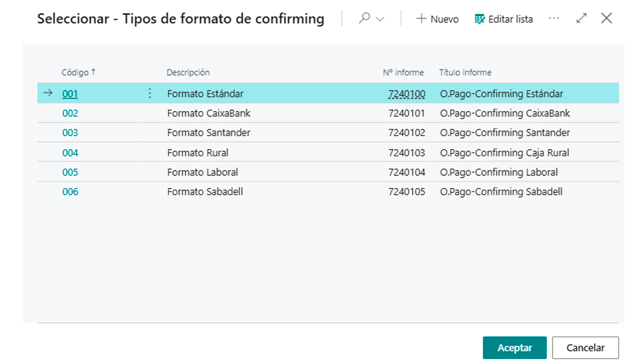Select the Formato Laboral description cell
The width and height of the screenshot is (644, 362).
tap(202, 172)
